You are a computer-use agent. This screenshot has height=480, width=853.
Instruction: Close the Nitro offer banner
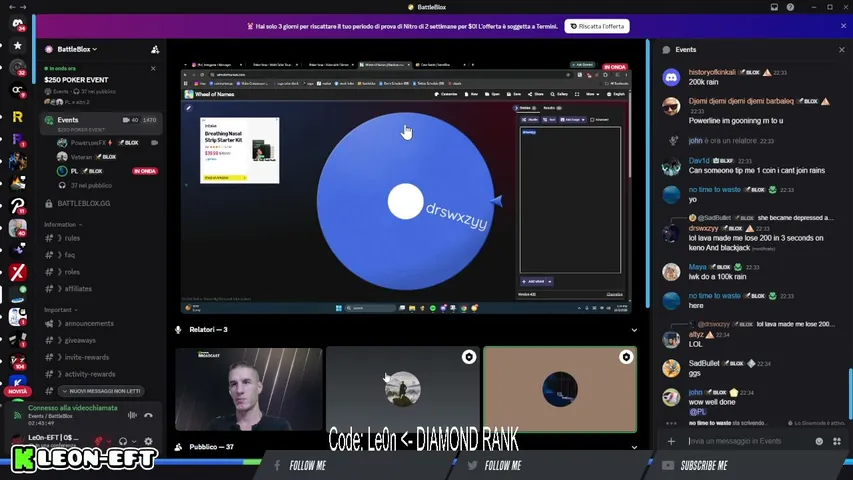pos(844,26)
